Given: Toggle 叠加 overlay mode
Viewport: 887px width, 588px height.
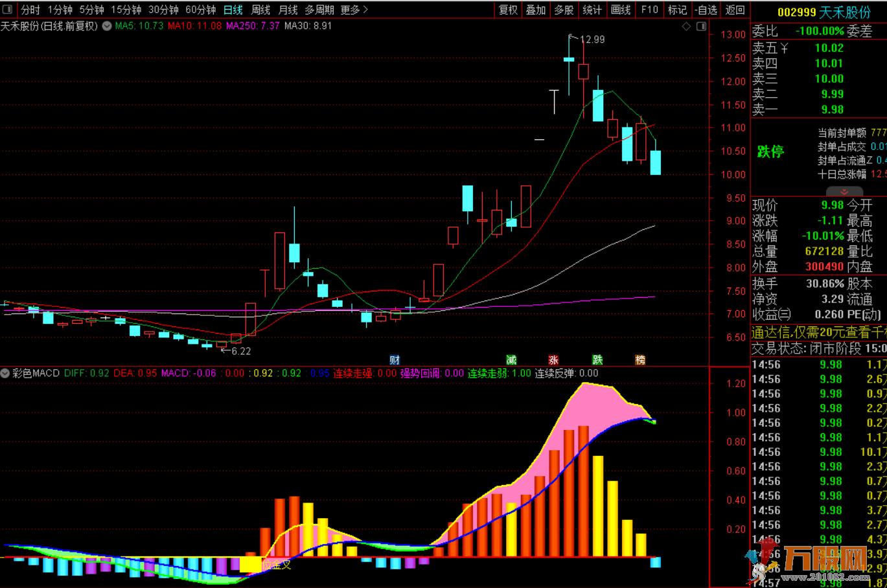Looking at the screenshot, I should [536, 10].
